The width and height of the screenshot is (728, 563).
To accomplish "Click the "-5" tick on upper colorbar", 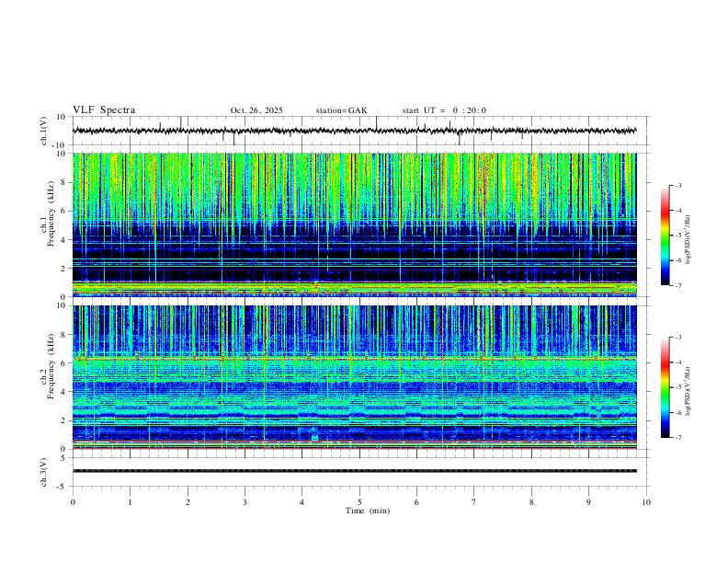I will (x=677, y=236).
